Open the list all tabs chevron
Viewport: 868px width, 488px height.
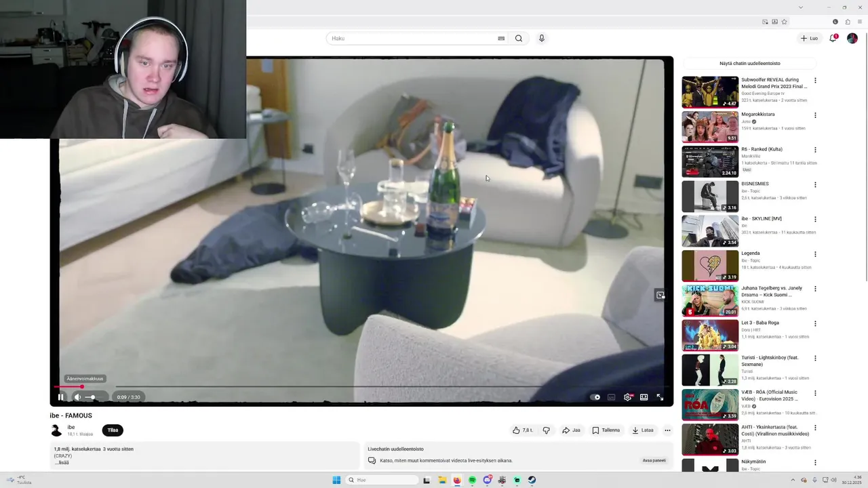click(801, 7)
